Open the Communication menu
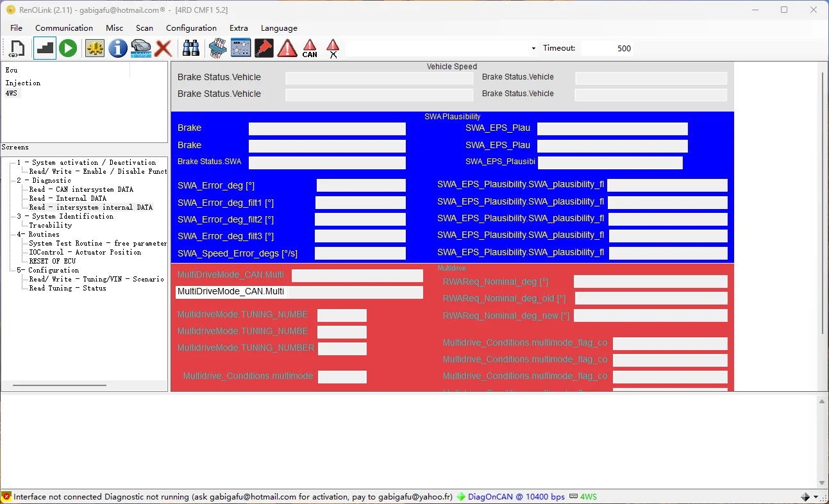The image size is (829, 504). point(64,28)
